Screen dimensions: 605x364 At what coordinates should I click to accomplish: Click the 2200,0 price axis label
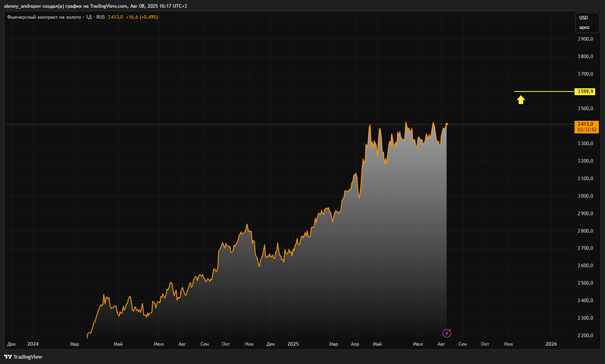[585, 336]
